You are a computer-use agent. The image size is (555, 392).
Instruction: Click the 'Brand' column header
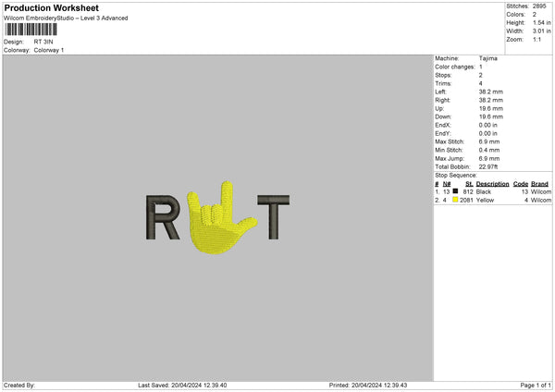(540, 184)
